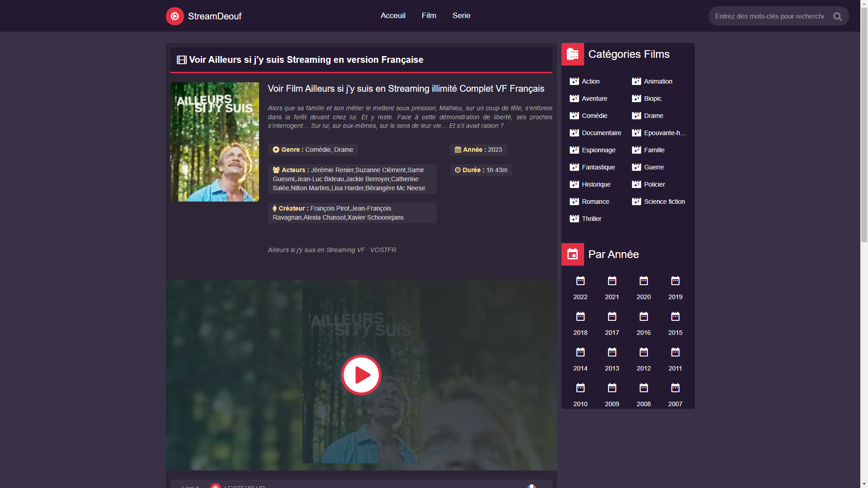Click the StreamDeouf logo icon
The height and width of the screenshot is (488, 868).
(175, 16)
